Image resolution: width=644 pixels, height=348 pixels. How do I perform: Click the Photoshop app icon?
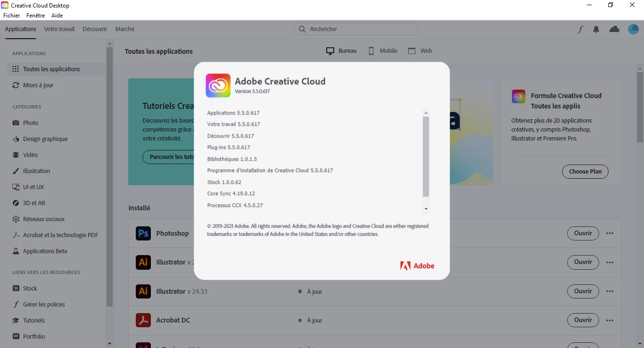143,233
